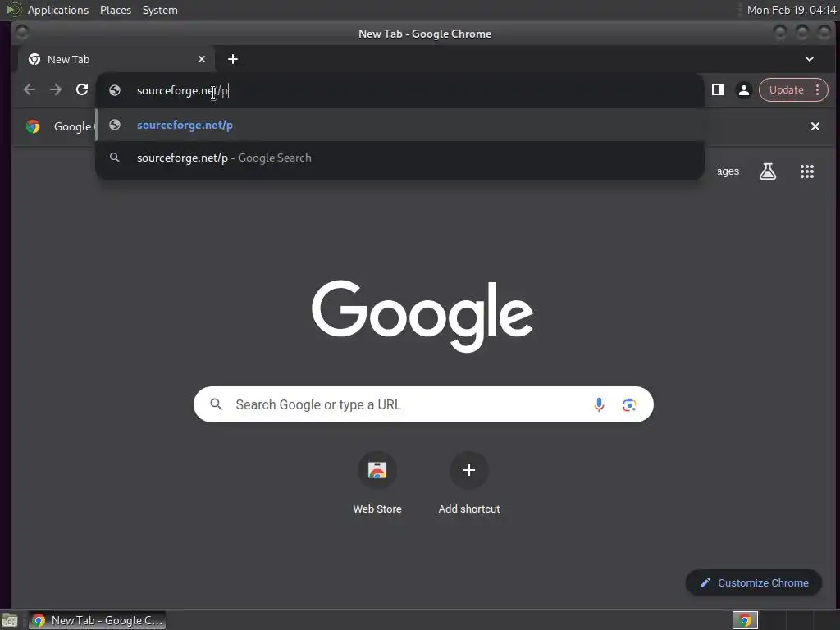
Task: Click the window menu button in title bar
Action: coord(21,33)
